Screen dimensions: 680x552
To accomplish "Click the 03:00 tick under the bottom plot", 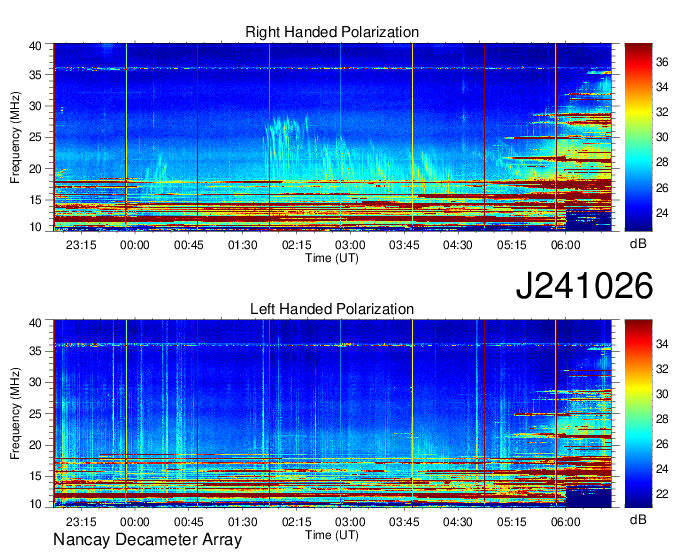I will click(x=350, y=522).
